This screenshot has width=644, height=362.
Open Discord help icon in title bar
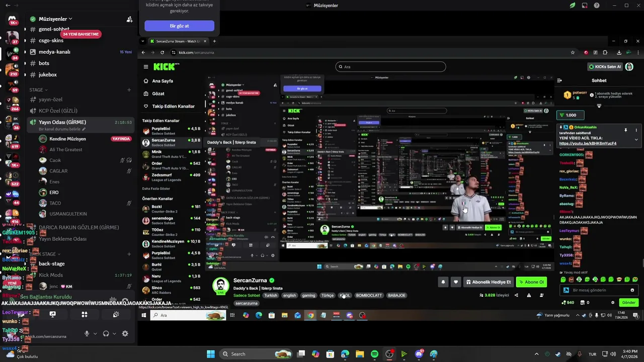click(x=597, y=6)
